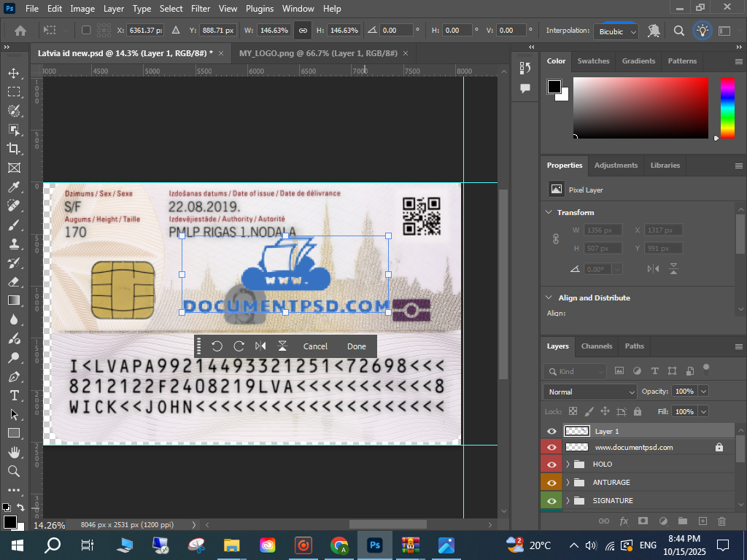Activate the Zoom tool in toolbar
Image resolution: width=747 pixels, height=560 pixels.
[14, 471]
